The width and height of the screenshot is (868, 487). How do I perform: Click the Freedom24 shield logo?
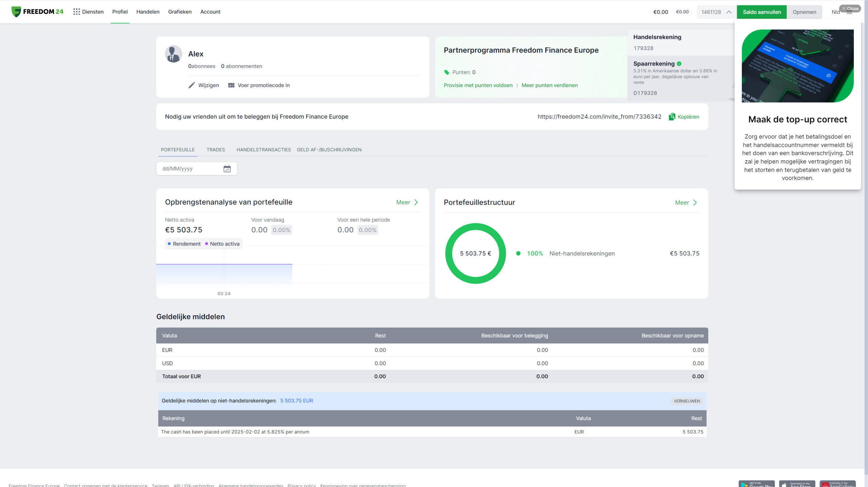pos(16,12)
